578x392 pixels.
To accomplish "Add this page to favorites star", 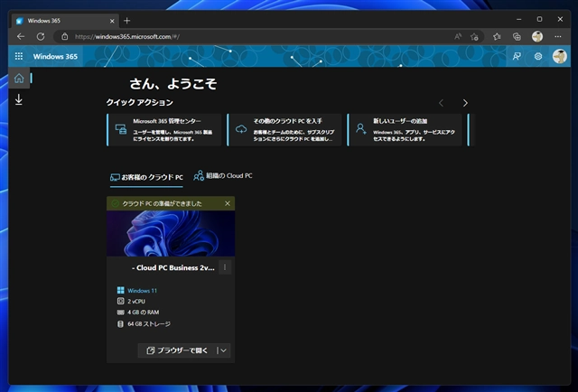I will [x=474, y=36].
